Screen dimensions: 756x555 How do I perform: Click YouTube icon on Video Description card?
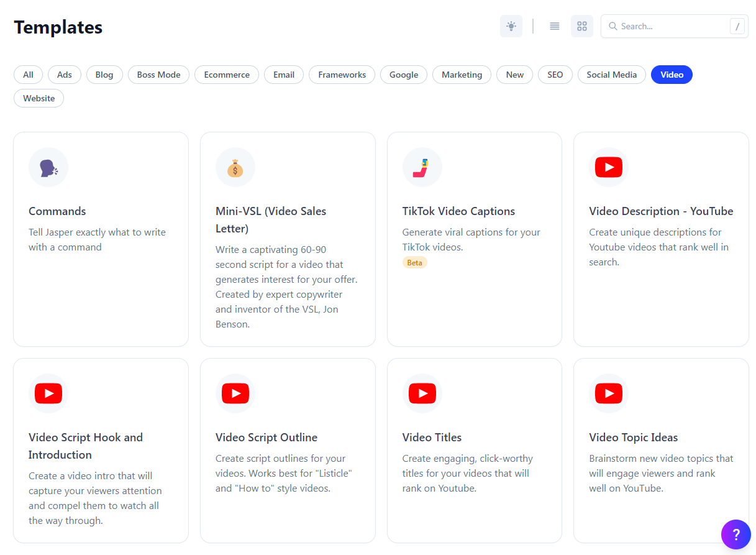(x=609, y=167)
